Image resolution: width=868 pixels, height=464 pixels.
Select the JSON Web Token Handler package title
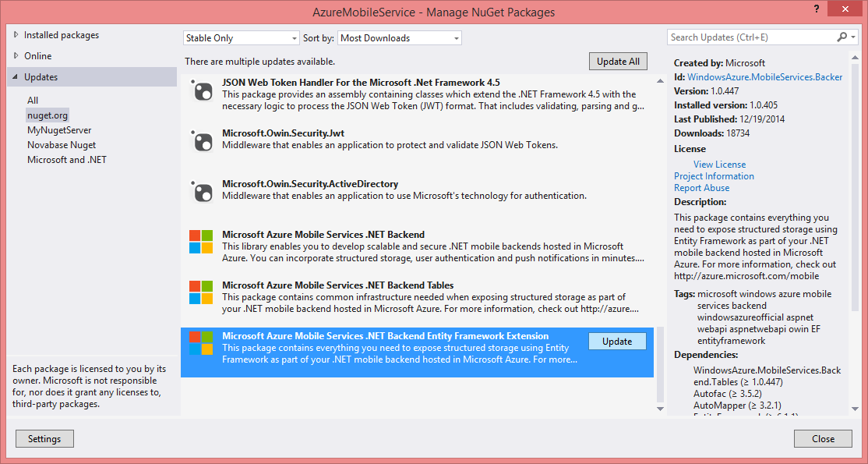point(361,83)
